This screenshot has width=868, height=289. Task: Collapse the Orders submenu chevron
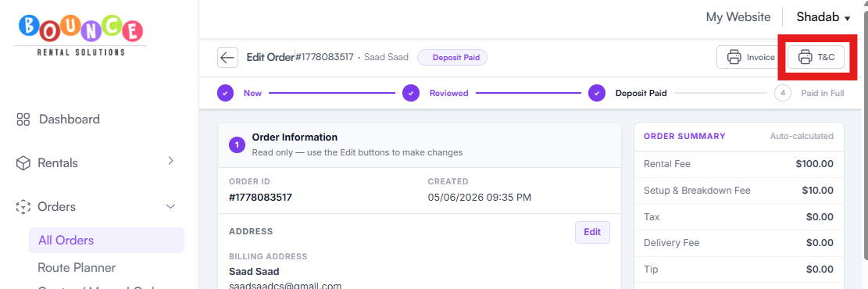click(170, 206)
